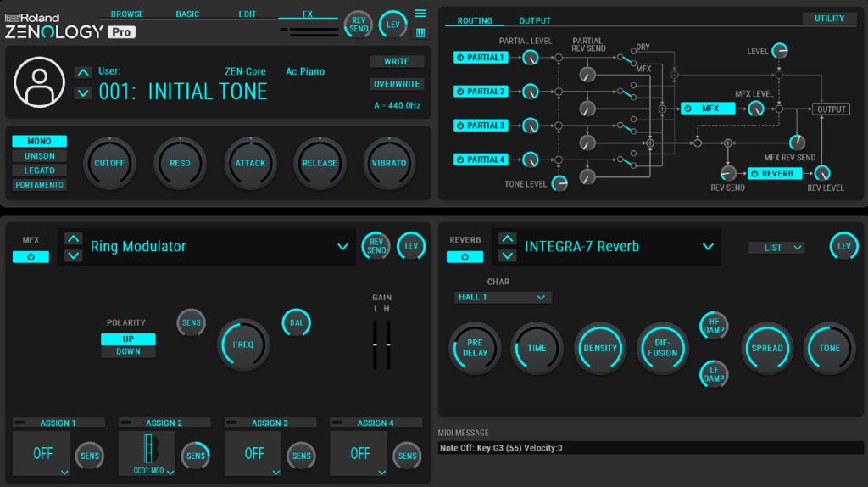Select previous MFX type arrow
The width and height of the screenshot is (868, 487).
pos(74,238)
